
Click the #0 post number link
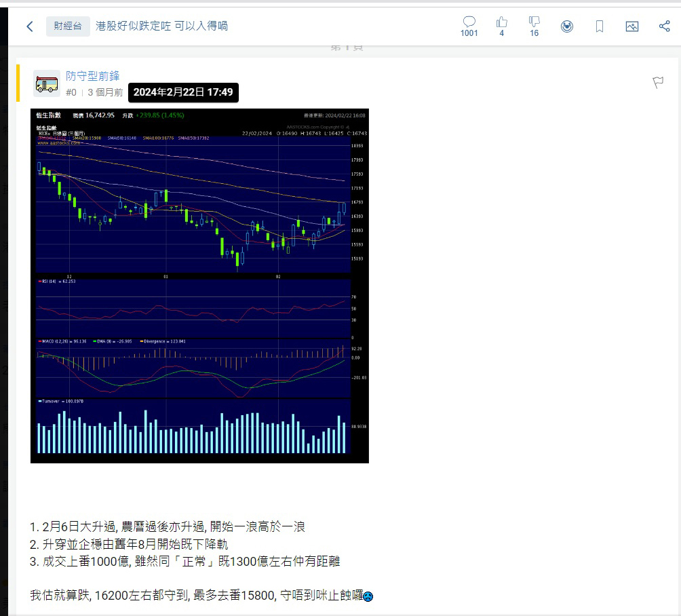click(71, 92)
